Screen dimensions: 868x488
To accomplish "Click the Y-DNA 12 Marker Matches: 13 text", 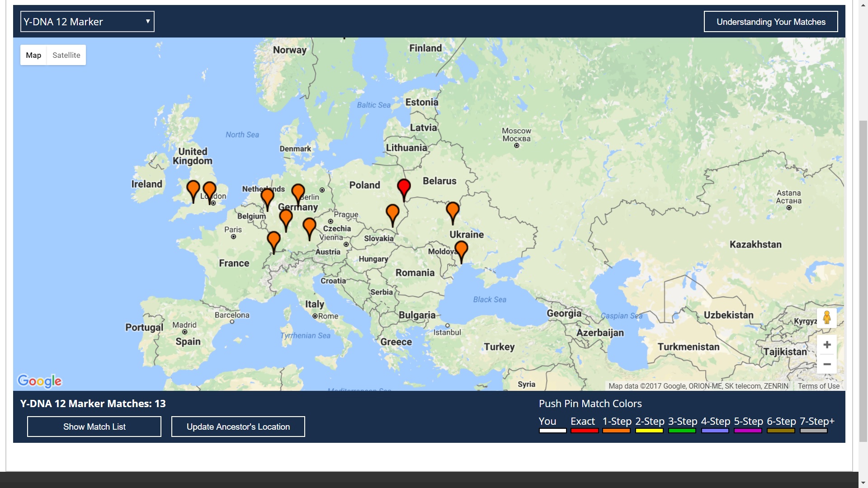I will coord(93,404).
